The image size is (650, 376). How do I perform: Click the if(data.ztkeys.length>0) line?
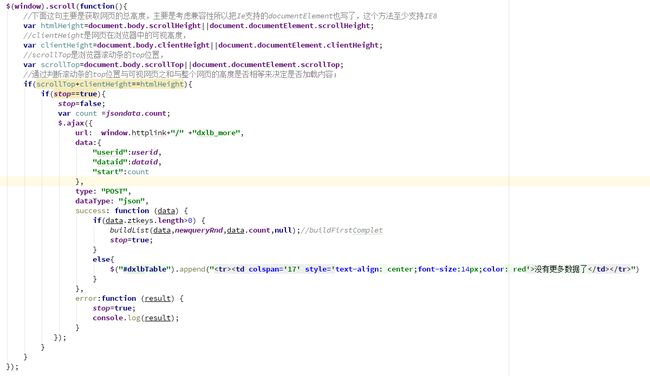pyautogui.click(x=149, y=221)
